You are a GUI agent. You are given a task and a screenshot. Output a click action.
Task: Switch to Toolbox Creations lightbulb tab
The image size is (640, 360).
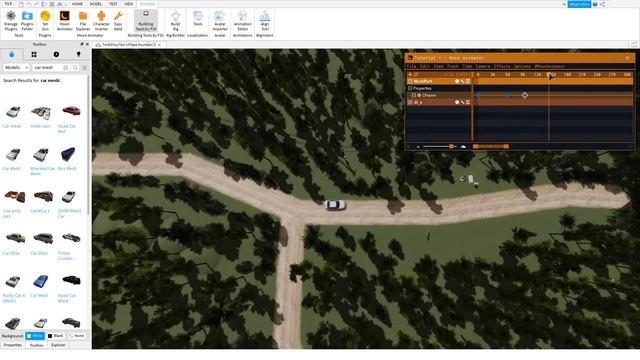[x=78, y=54]
